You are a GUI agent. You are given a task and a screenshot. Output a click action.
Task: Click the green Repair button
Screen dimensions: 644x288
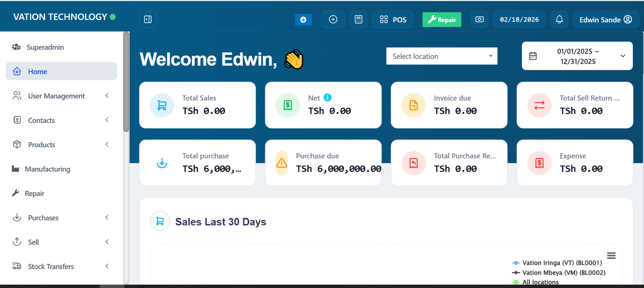pos(442,20)
